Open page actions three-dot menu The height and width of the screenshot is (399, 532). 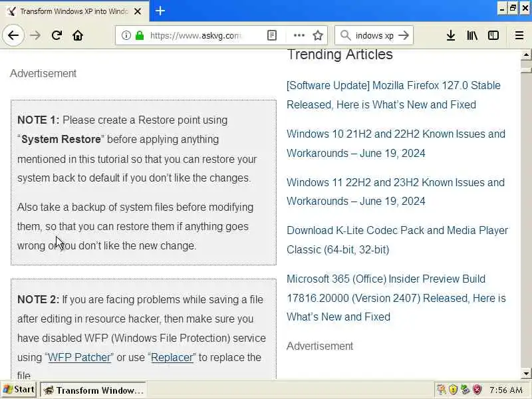point(299,35)
